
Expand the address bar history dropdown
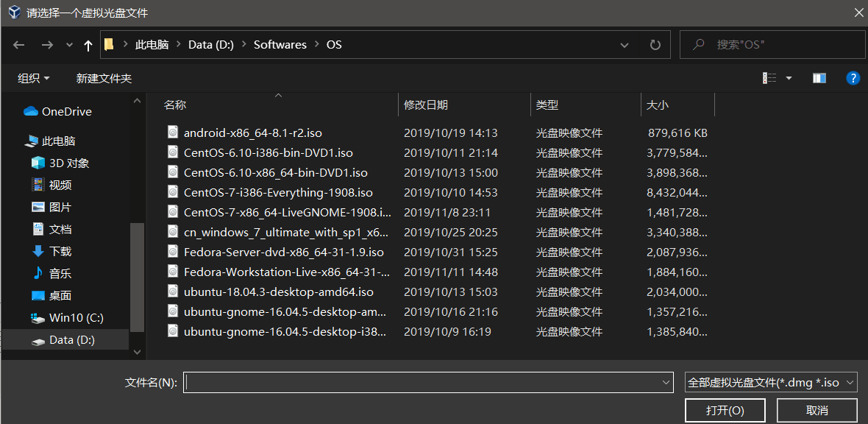point(625,45)
